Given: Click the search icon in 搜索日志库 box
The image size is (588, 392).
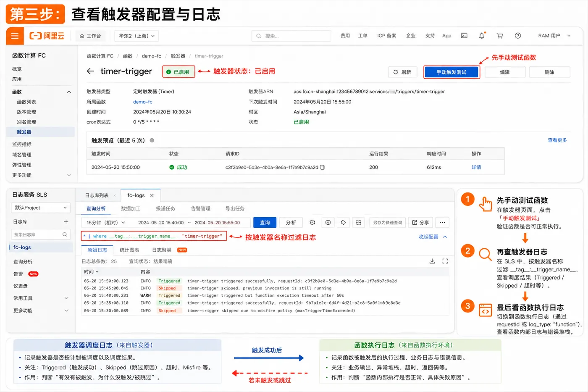Looking at the screenshot, I should (65, 234).
